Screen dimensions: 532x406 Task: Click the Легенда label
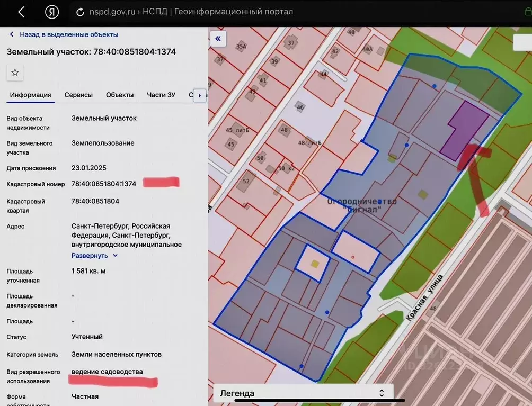pos(236,393)
